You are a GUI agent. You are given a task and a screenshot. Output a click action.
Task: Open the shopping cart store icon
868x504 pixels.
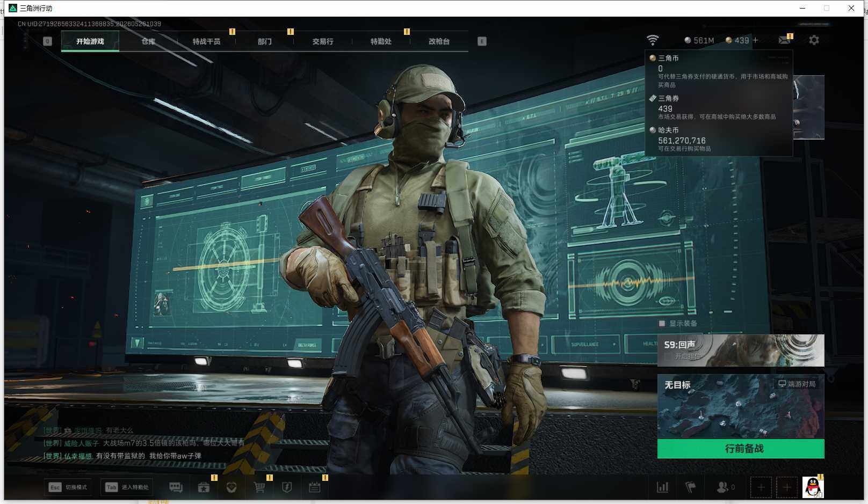pos(259,487)
